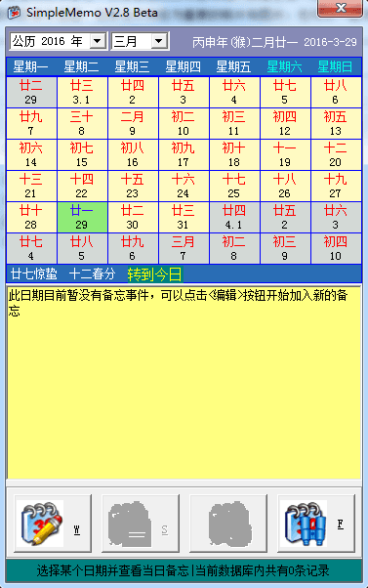Select date 4 with lunar 廿六 in first row
This screenshot has width=368, height=588.
click(x=234, y=92)
